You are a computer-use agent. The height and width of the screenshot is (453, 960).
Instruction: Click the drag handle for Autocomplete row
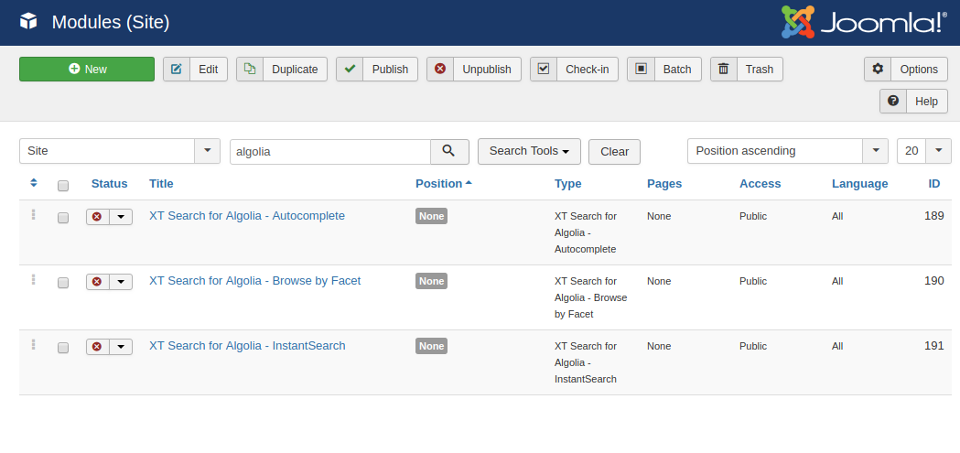tap(33, 214)
